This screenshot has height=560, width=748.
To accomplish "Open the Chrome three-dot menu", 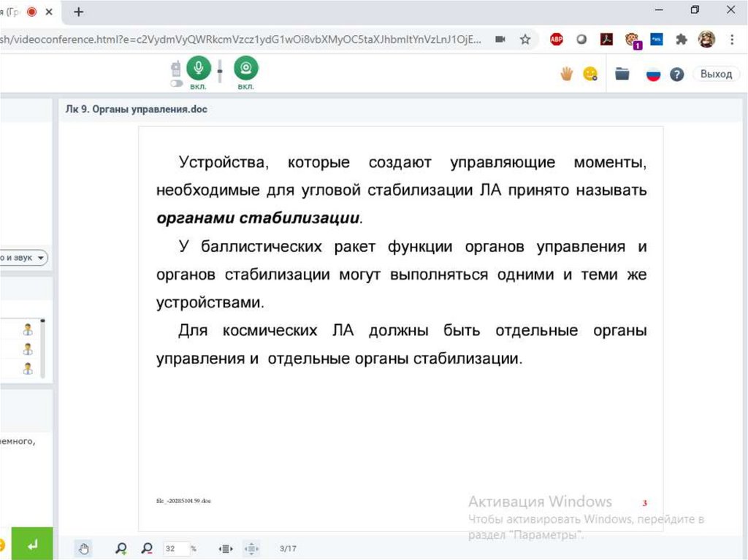I will 732,39.
